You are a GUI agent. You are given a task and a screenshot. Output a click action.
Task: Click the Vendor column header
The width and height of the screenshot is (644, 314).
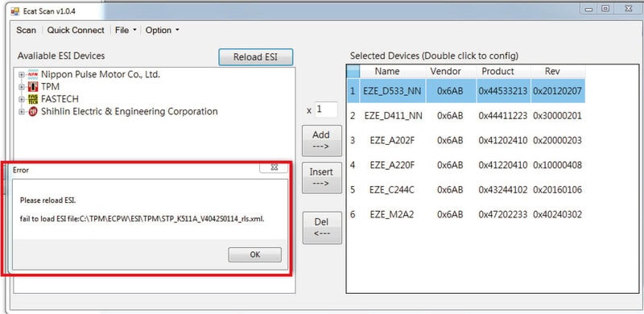(446, 72)
